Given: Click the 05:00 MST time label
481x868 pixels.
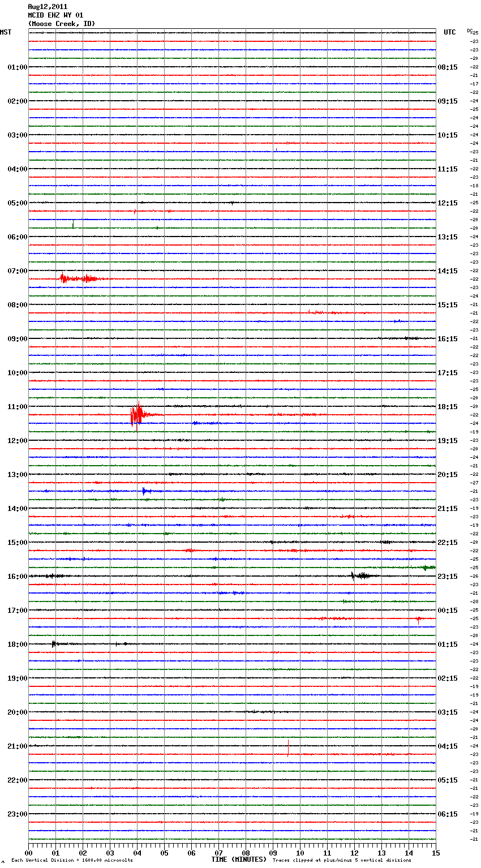Looking at the screenshot, I should point(18,203).
